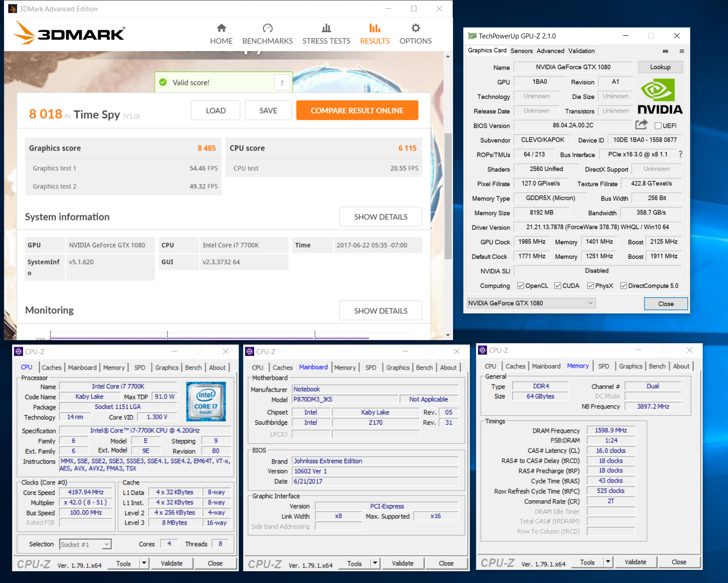Toggle the UEFI checkbox in GPU-Z
This screenshot has height=583, width=728.
(x=658, y=126)
